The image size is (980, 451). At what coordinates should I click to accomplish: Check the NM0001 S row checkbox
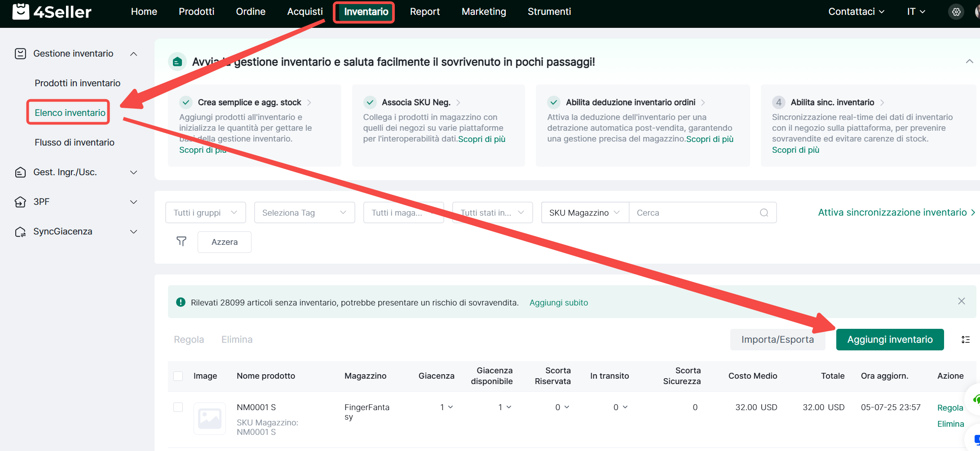pyautogui.click(x=178, y=407)
